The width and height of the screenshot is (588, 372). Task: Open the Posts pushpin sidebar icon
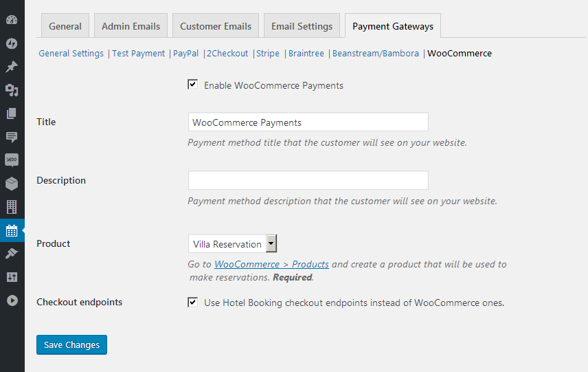(x=12, y=67)
